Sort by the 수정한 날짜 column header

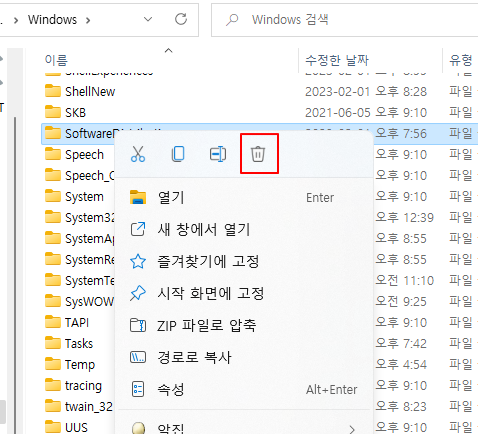click(x=337, y=60)
